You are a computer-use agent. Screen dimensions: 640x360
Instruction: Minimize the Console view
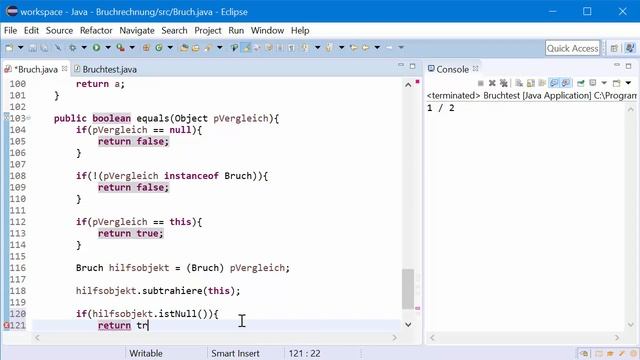tap(617, 65)
